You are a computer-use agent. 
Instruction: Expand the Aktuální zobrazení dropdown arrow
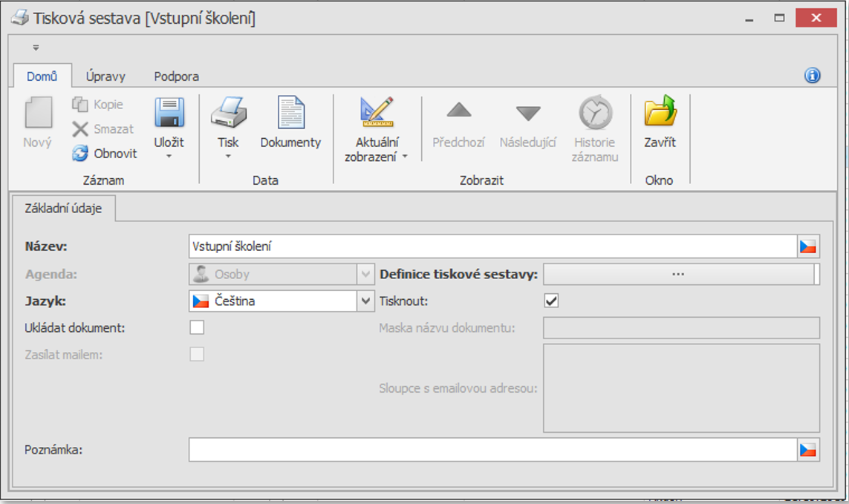(405, 157)
